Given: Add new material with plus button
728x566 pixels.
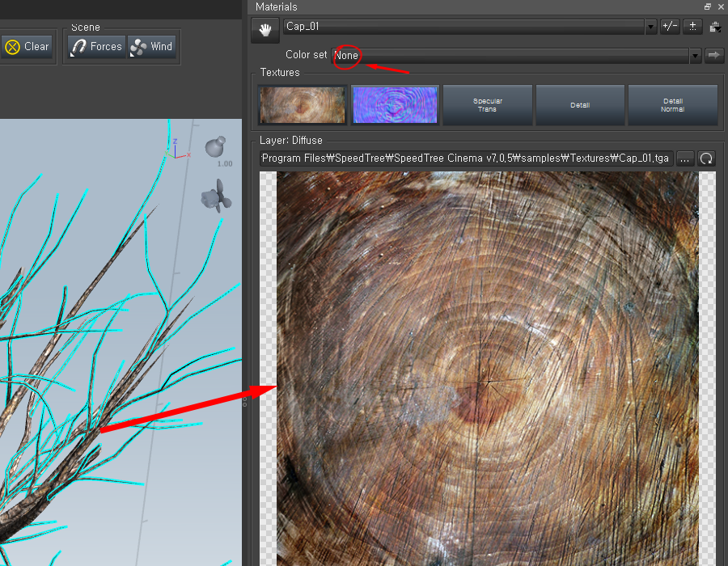Looking at the screenshot, I should [x=692, y=27].
